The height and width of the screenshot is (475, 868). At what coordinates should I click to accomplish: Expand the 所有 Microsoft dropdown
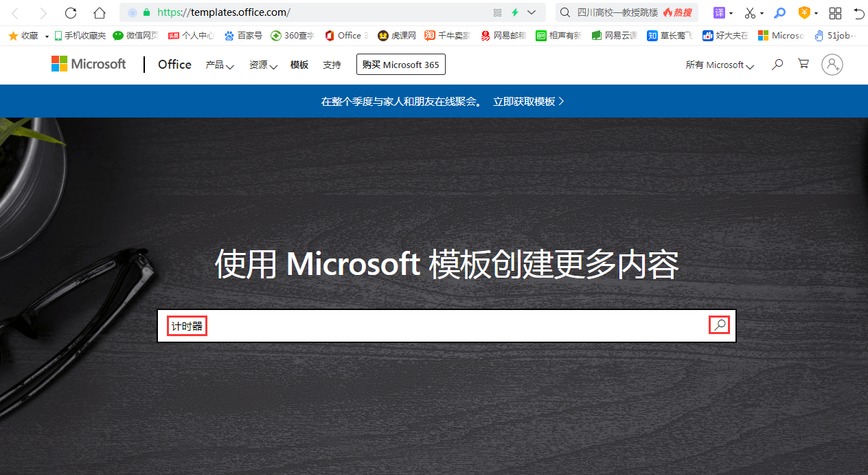tap(720, 65)
